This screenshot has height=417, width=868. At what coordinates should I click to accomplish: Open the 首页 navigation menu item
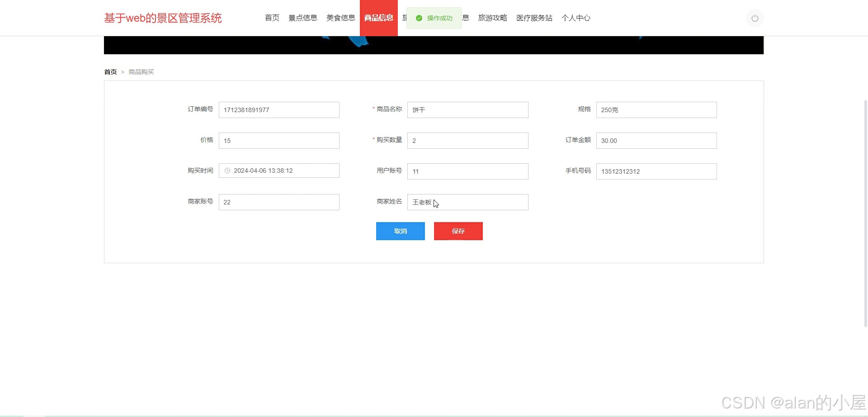(x=272, y=18)
